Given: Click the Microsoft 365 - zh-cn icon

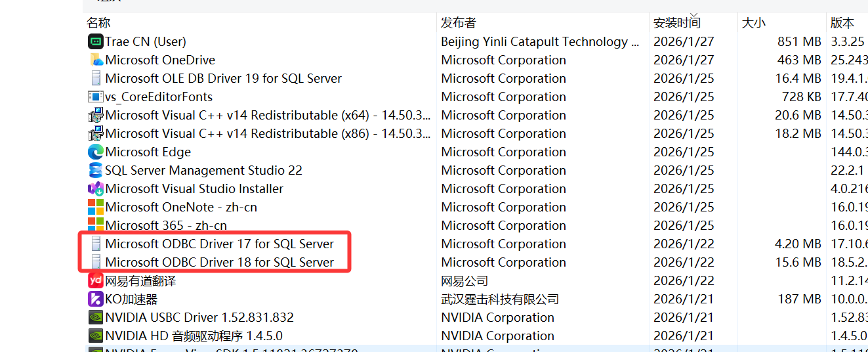Looking at the screenshot, I should point(96,225).
